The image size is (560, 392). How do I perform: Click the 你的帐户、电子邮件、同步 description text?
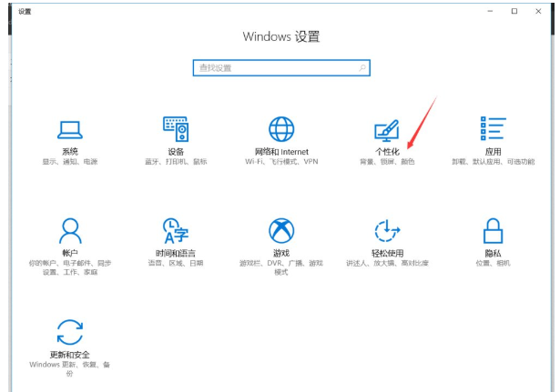pos(70,263)
